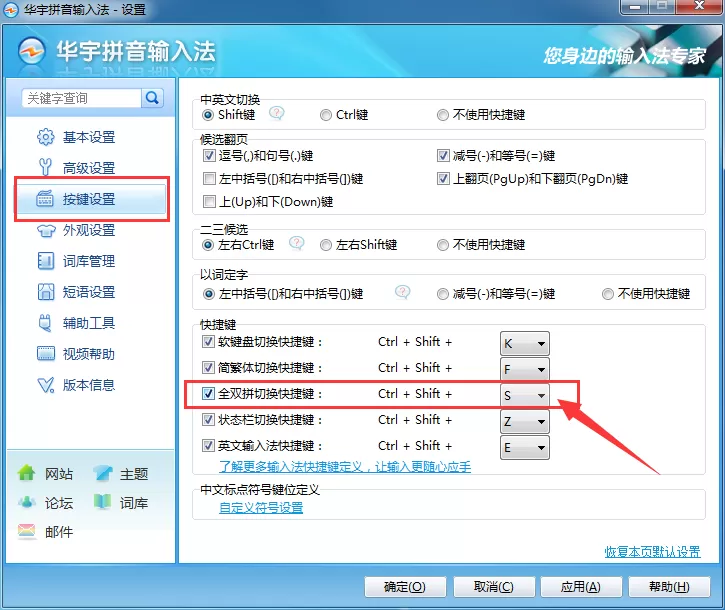Screen dimensions: 725x610
Task: Click the 短语设置 icon
Action: (x=45, y=292)
